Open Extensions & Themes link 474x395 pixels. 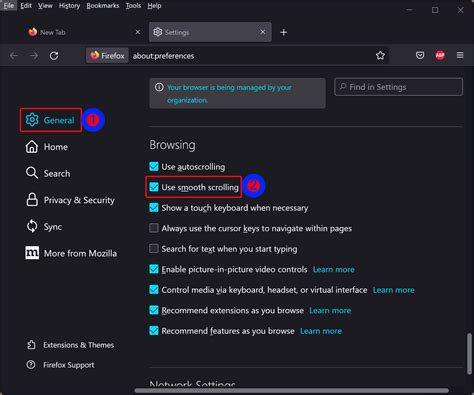coord(70,345)
